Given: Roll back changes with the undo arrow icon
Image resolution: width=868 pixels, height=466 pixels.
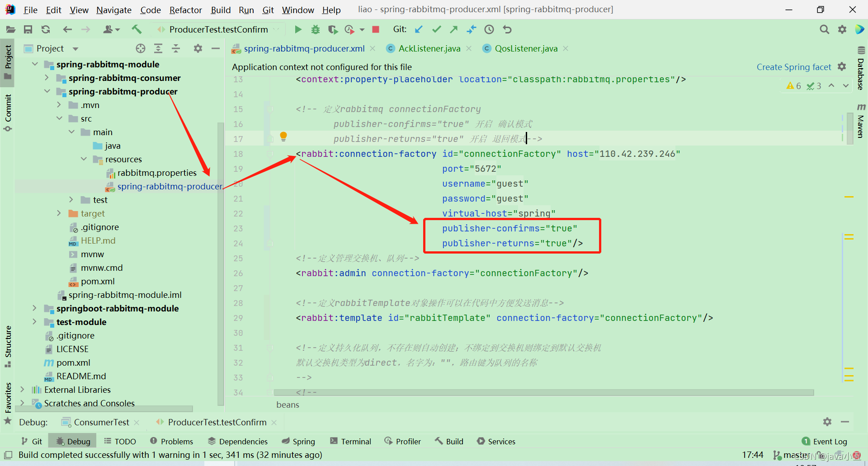Looking at the screenshot, I should coord(507,29).
